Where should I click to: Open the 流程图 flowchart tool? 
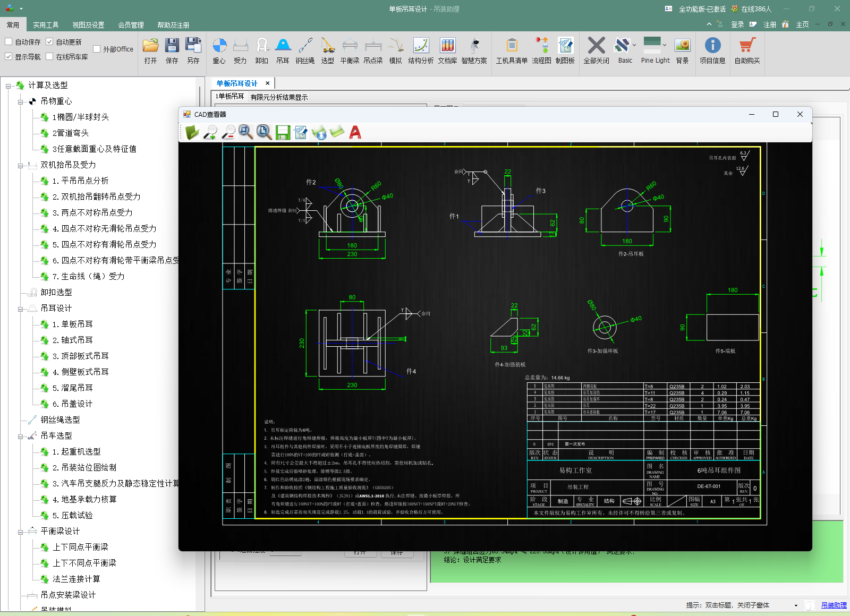click(542, 51)
